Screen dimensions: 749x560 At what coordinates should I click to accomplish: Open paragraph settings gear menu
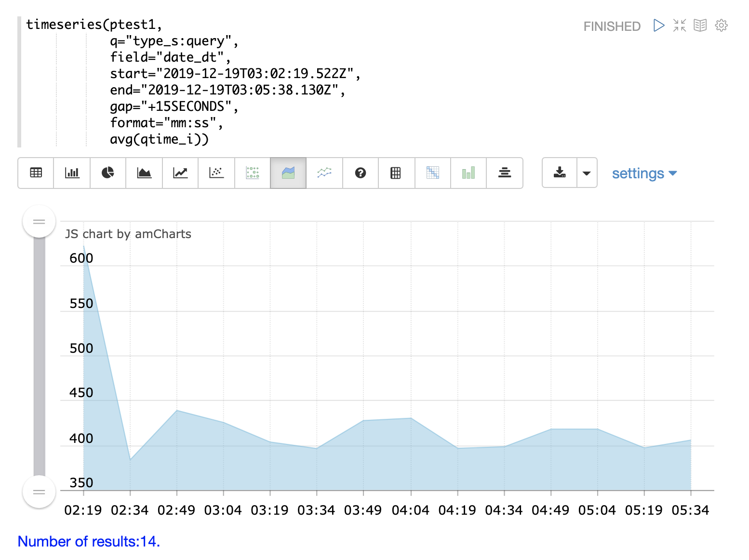pos(721,26)
